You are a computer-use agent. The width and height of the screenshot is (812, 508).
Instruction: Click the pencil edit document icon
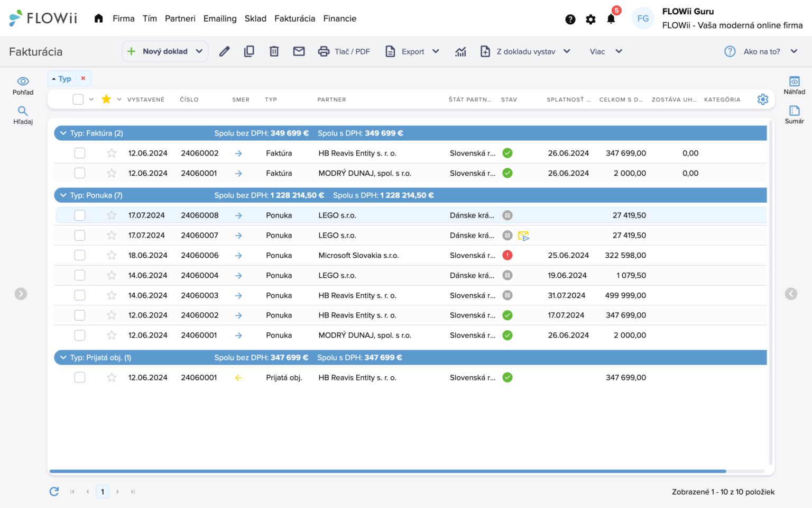tap(225, 51)
